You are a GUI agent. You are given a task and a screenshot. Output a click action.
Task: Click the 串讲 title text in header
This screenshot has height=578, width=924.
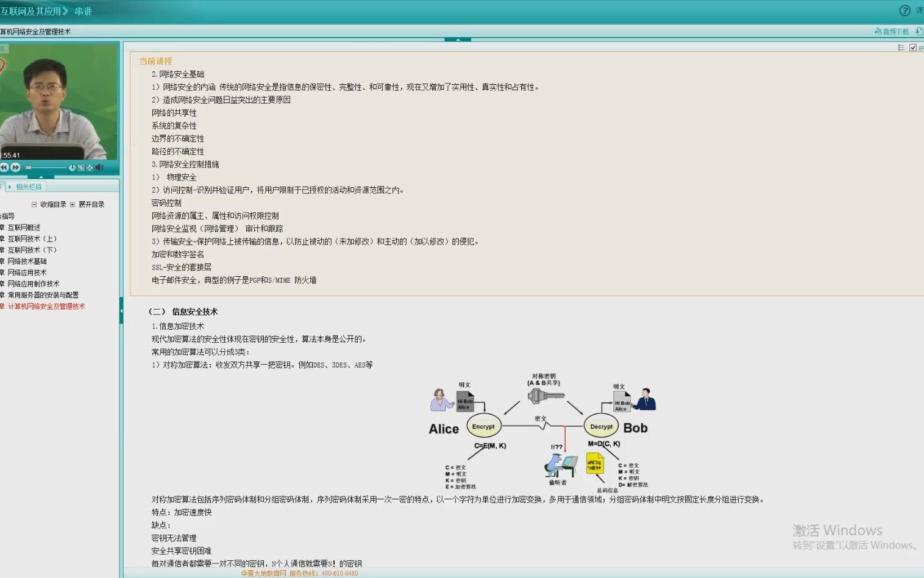83,11
